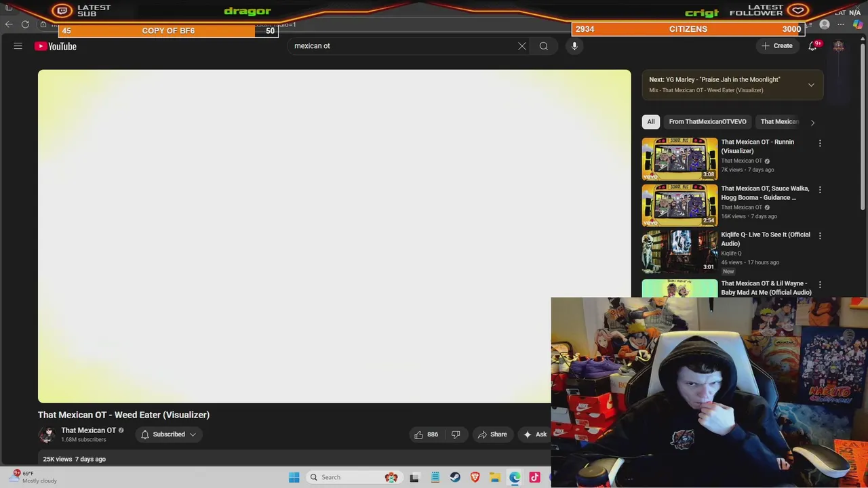Click the video player area
Image resolution: width=868 pixels, height=488 pixels.
[334, 237]
